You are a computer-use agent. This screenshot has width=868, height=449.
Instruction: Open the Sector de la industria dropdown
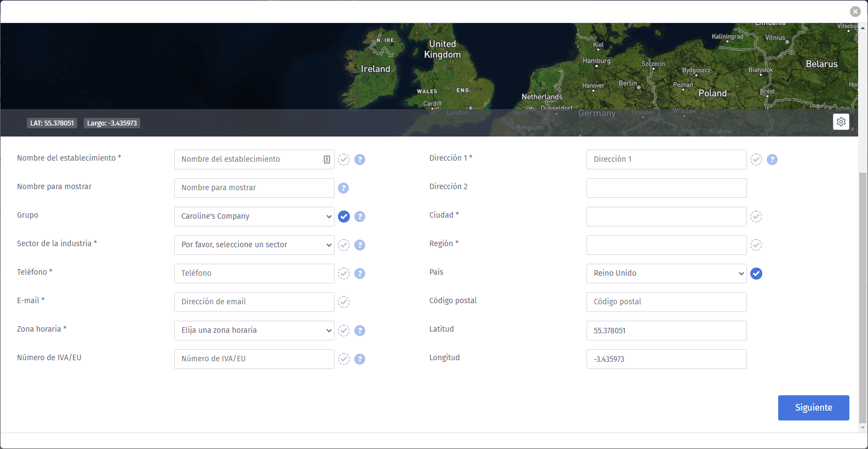point(254,245)
